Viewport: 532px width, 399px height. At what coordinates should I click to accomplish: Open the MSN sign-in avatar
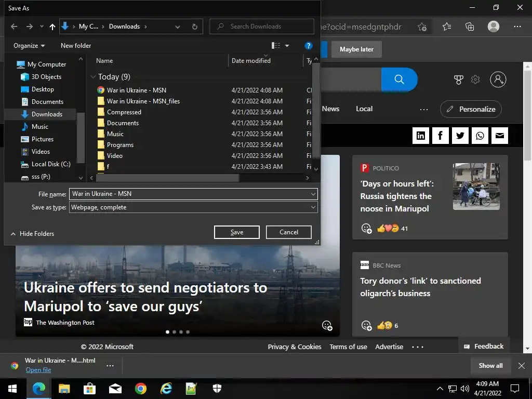[498, 79]
